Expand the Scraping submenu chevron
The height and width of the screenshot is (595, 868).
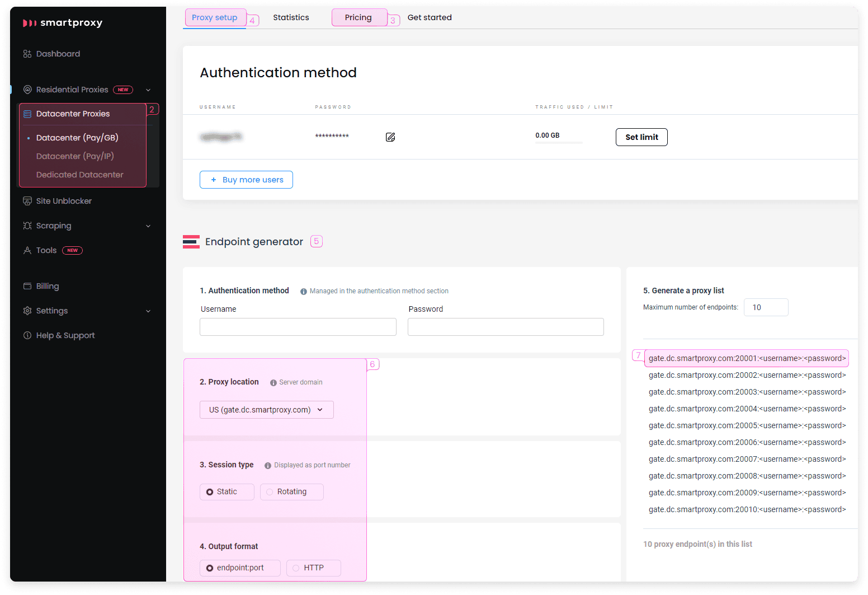coord(148,226)
